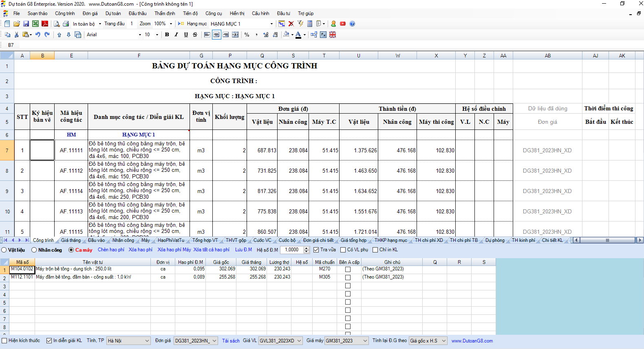Click the B7 cell name box
The image size is (644, 349).
click(x=11, y=45)
